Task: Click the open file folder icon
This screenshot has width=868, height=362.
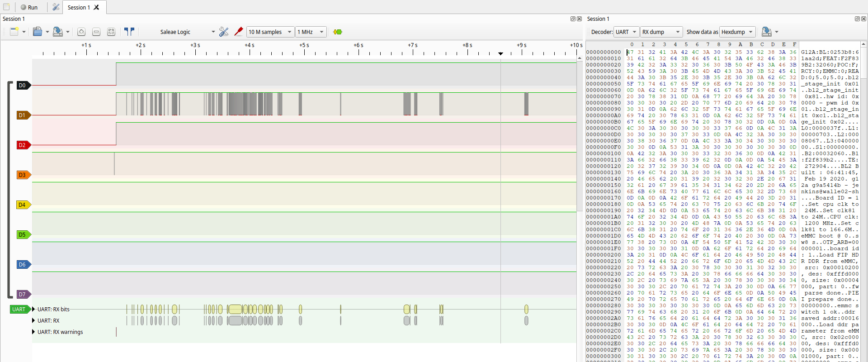Action: [x=38, y=32]
